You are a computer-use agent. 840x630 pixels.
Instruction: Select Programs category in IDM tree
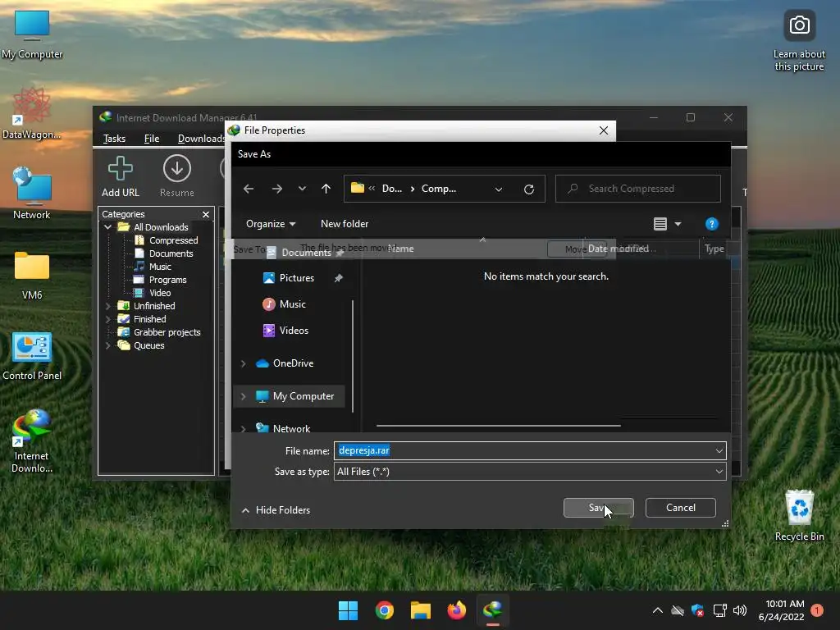162,280
